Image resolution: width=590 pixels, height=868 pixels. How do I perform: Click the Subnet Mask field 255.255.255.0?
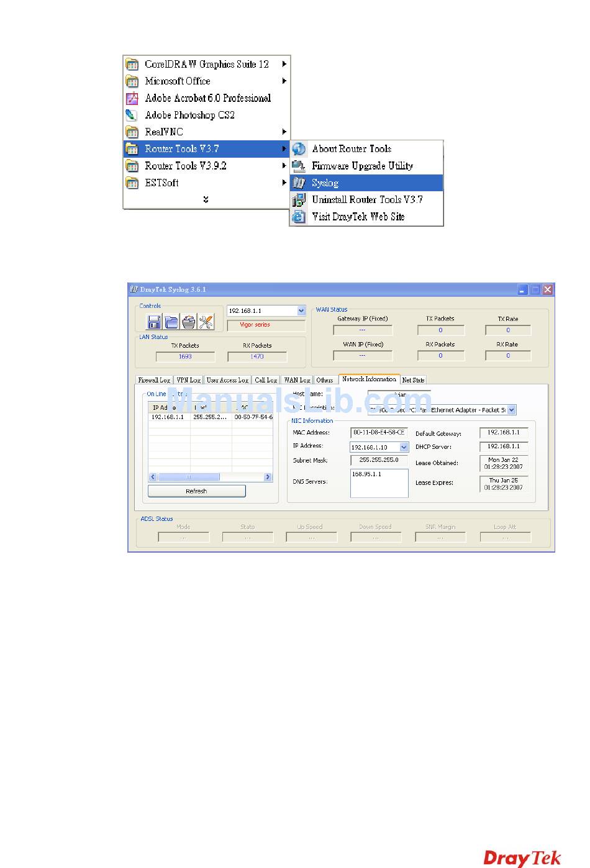[379, 460]
